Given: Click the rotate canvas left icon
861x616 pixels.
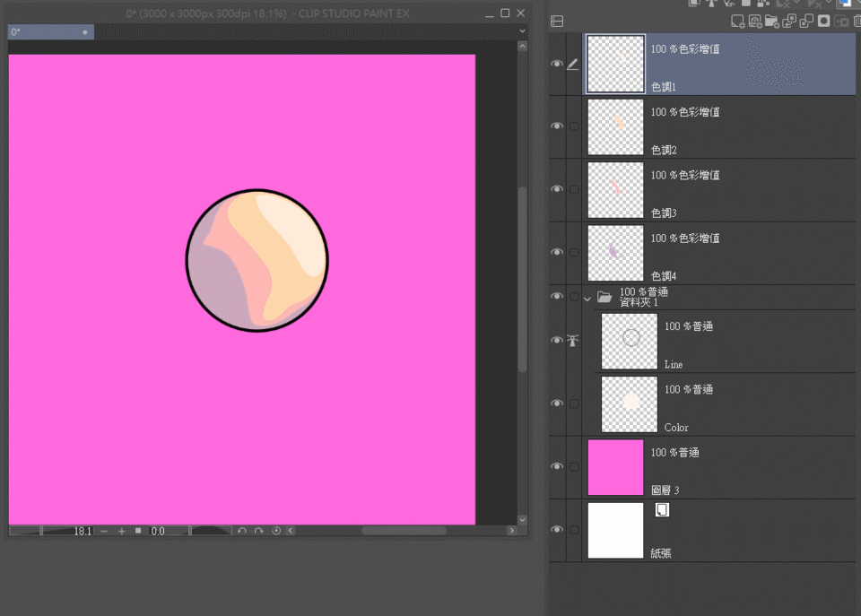Looking at the screenshot, I should (242, 531).
